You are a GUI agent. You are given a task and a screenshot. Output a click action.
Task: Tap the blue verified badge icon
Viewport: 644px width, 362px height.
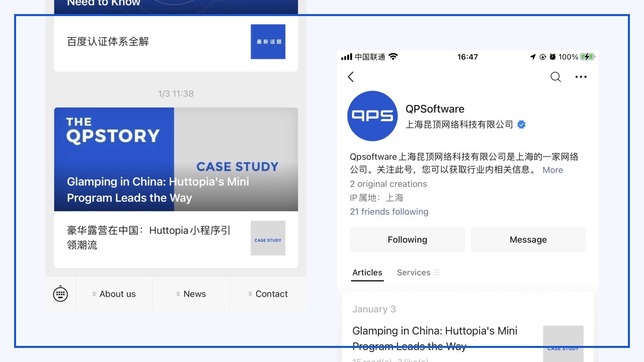[522, 125]
